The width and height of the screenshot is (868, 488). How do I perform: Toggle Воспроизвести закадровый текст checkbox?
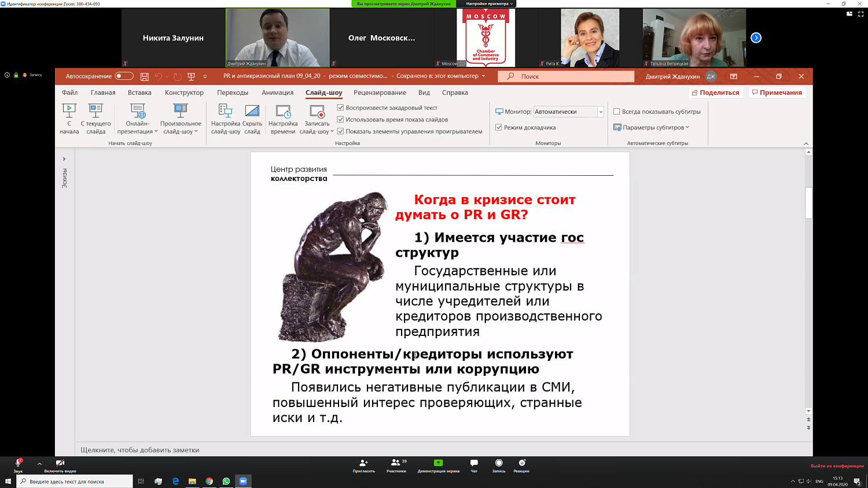point(340,108)
